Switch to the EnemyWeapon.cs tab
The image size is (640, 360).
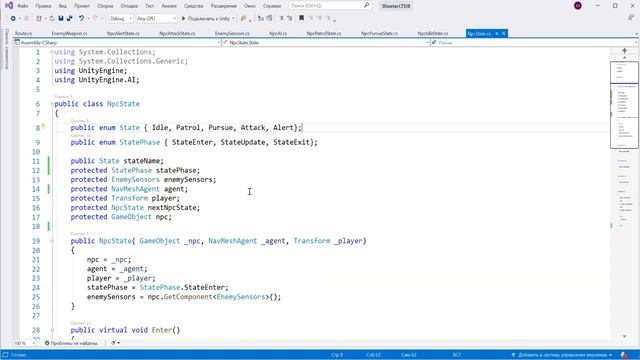point(69,33)
